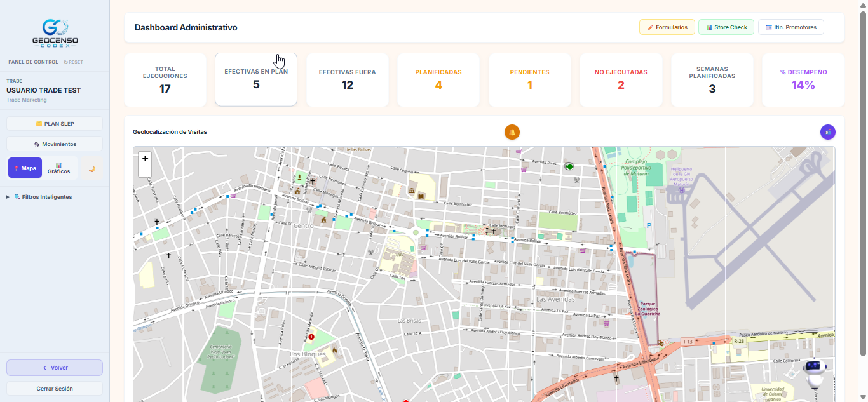Image resolution: width=868 pixels, height=402 pixels.
Task: Open the Formularios page
Action: pos(667,27)
